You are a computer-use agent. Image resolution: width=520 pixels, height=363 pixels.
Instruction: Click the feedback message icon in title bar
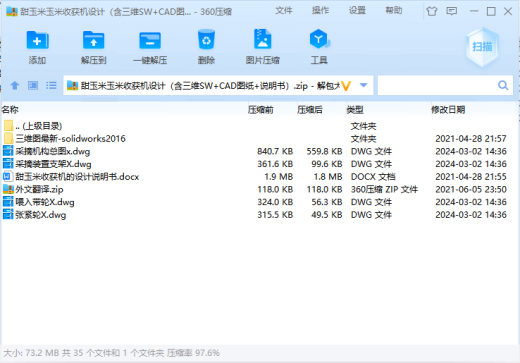(452, 11)
